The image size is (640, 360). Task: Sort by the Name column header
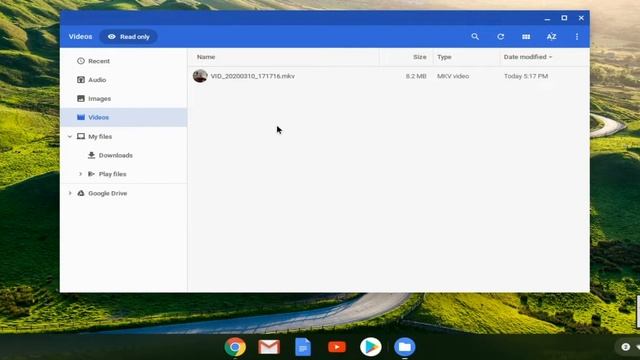click(x=206, y=57)
